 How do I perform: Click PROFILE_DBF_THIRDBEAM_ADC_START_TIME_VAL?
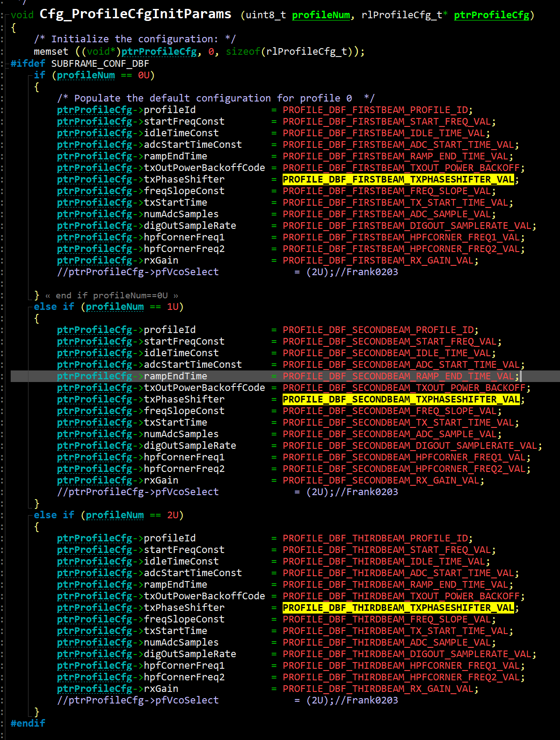(x=398, y=573)
